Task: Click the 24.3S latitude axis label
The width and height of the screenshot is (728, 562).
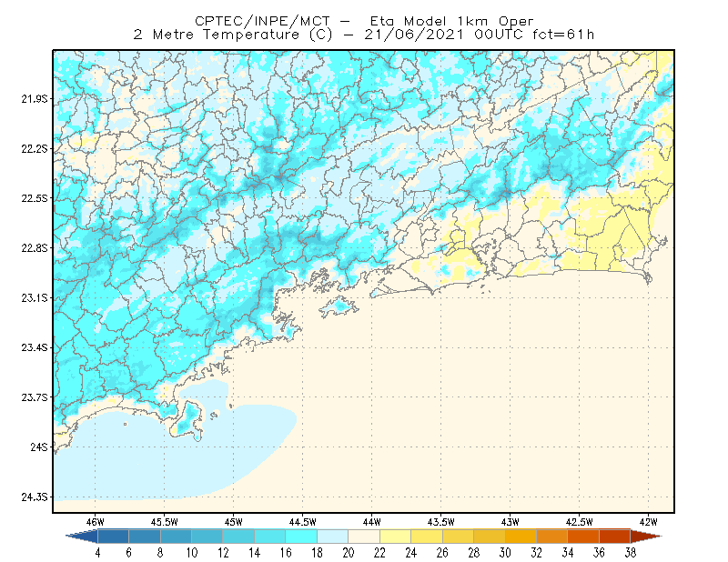Action: pyautogui.click(x=35, y=497)
